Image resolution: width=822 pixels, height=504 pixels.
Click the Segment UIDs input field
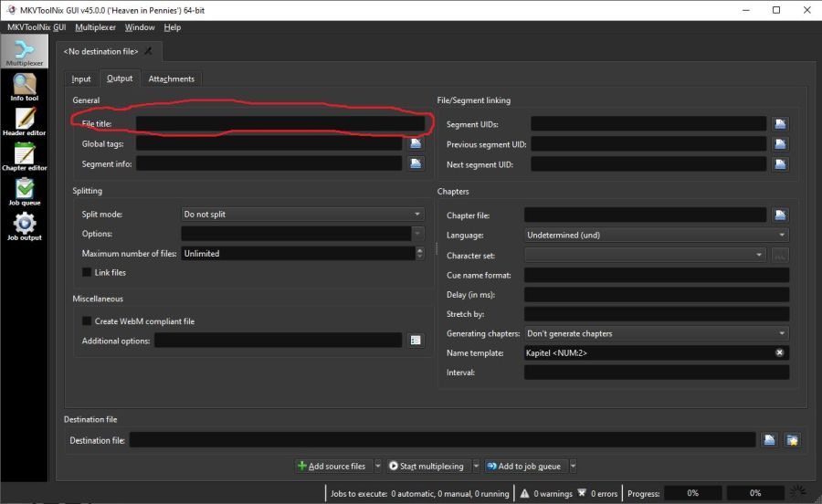648,124
